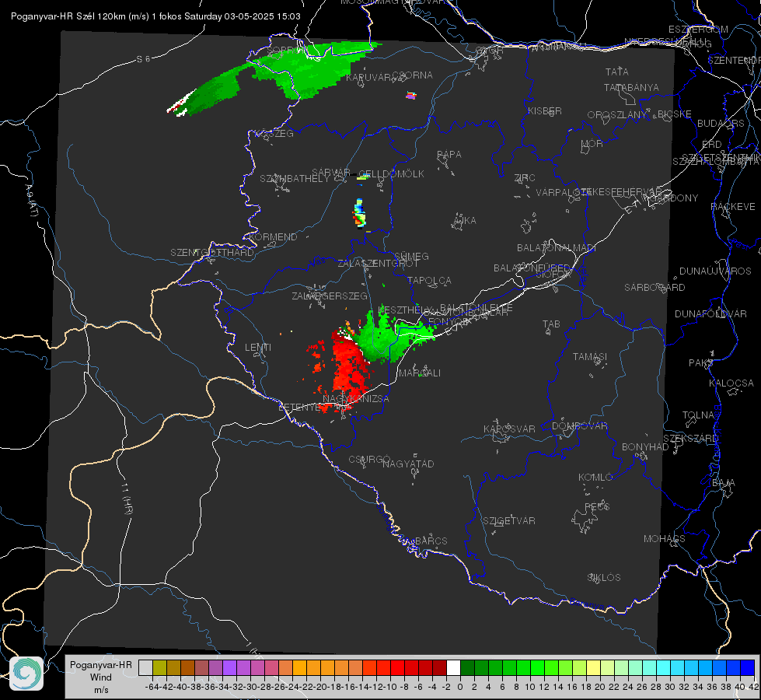Image resolution: width=761 pixels, height=700 pixels.
Task: Click the radar title text with date 03-05-2025
Action: (155, 16)
